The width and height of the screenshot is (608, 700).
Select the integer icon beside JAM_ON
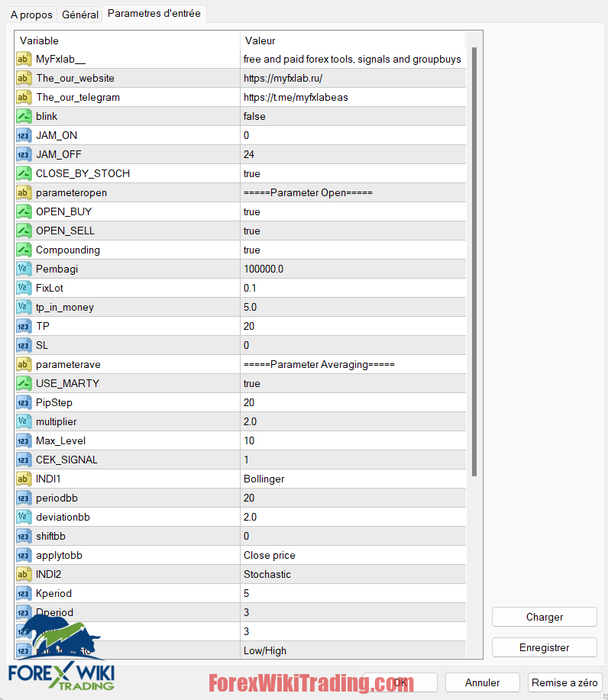24,135
